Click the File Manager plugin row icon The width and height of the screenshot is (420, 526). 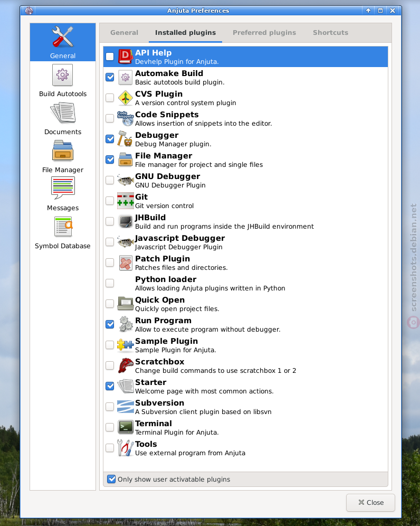pos(126,159)
